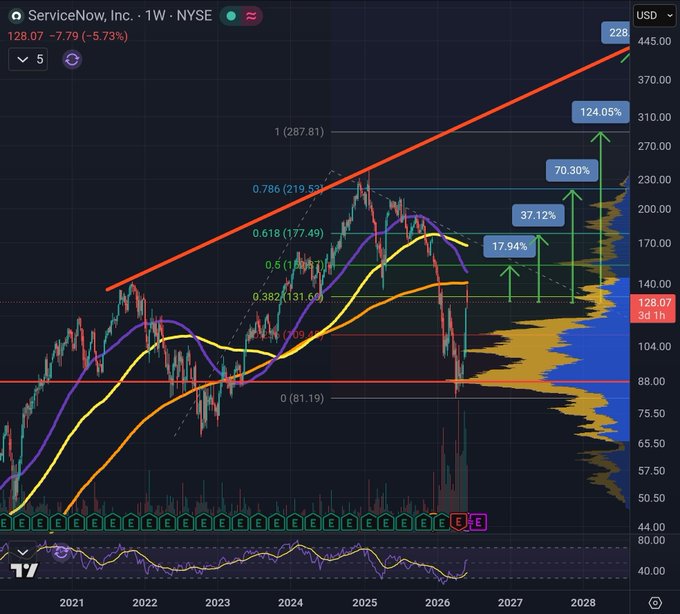This screenshot has width=680, height=614.
Task: Click 2026 on the time axis
Action: [x=437, y=603]
